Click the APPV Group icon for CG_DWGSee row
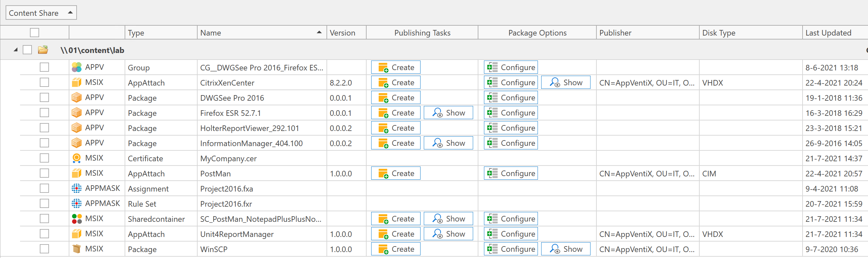The width and height of the screenshot is (868, 258). click(x=77, y=67)
